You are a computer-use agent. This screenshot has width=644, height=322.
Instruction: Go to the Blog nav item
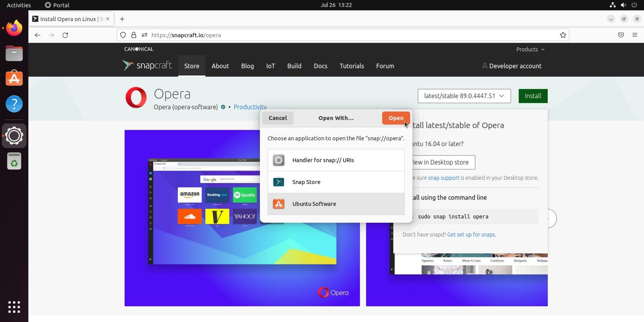point(248,66)
